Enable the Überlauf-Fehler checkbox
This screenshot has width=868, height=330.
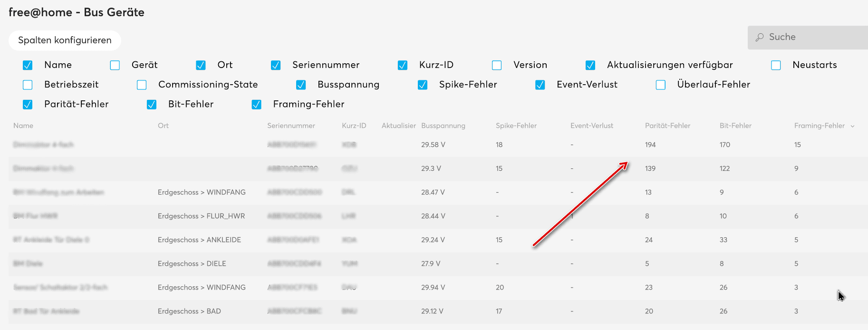[x=661, y=85]
